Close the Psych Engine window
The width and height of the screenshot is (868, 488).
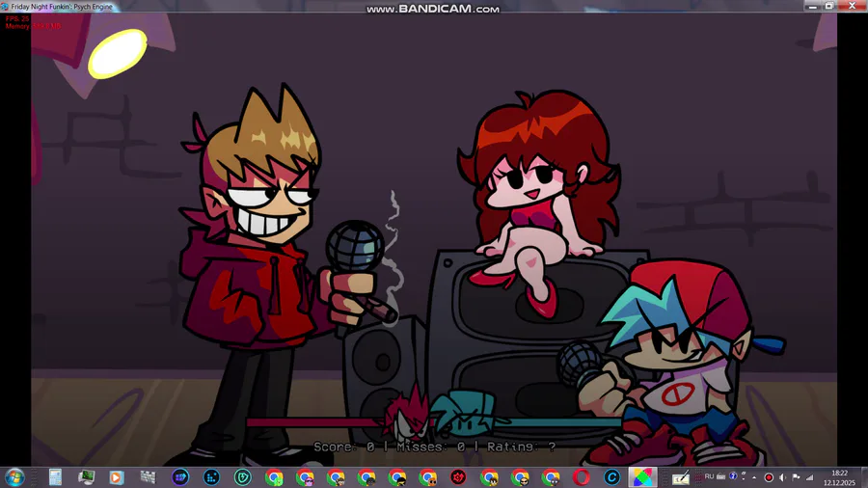(852, 6)
